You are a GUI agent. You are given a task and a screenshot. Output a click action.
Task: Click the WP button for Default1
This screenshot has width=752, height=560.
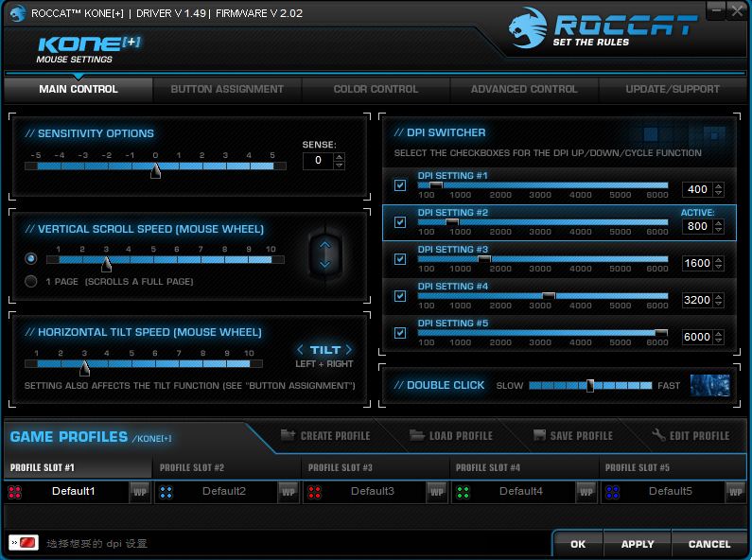coord(140,492)
